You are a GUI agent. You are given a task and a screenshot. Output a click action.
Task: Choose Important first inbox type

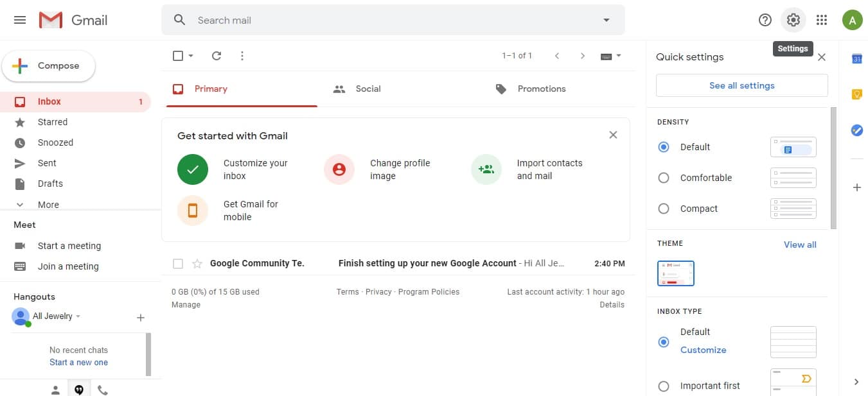tap(664, 386)
